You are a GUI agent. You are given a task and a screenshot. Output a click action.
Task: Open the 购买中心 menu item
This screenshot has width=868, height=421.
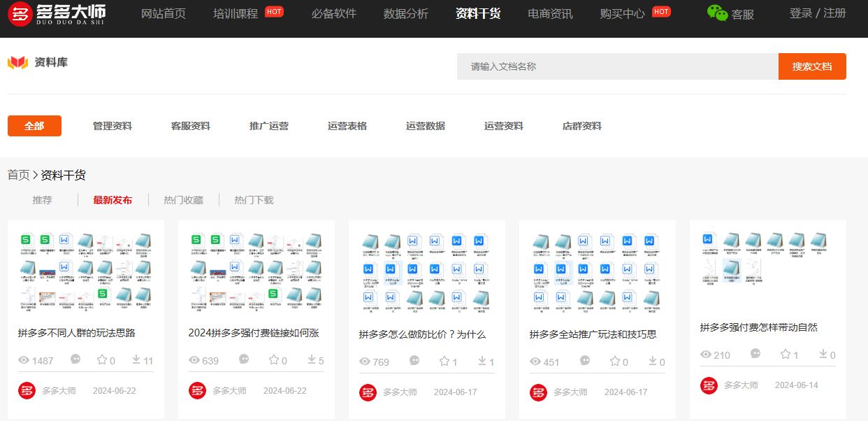point(622,13)
